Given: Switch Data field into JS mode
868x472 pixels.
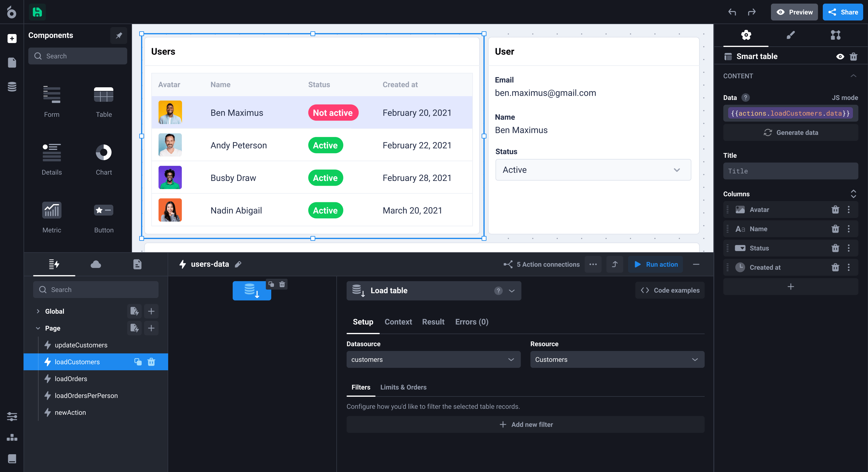Looking at the screenshot, I should pyautogui.click(x=845, y=97).
